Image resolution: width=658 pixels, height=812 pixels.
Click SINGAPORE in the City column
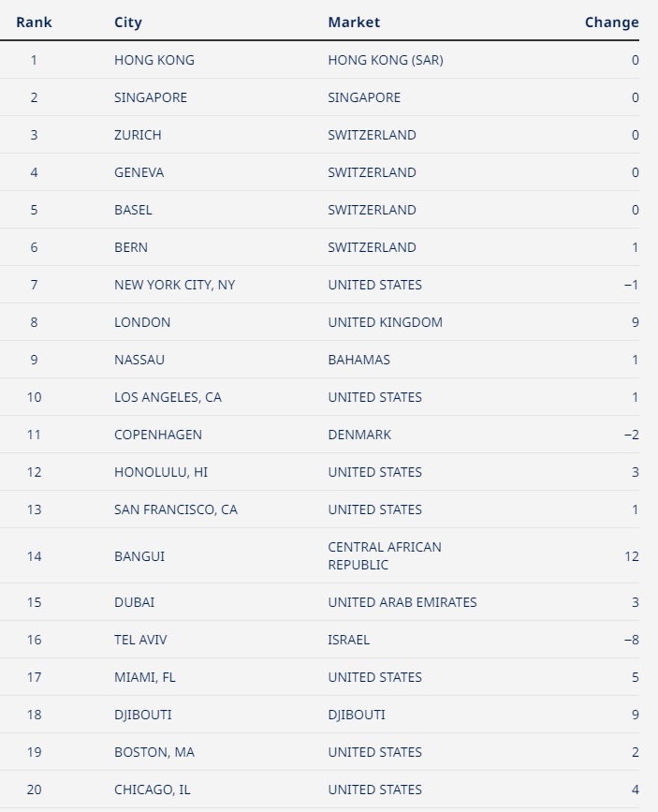click(x=151, y=97)
